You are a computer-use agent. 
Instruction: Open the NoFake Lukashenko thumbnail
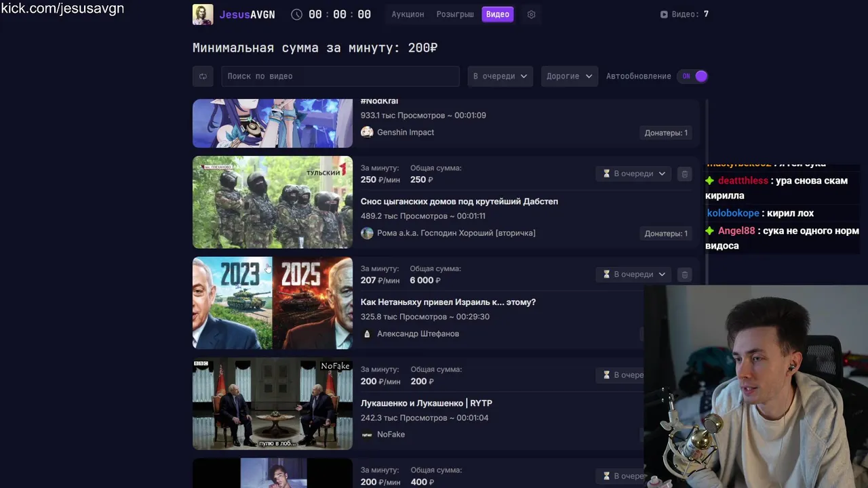[273, 404]
